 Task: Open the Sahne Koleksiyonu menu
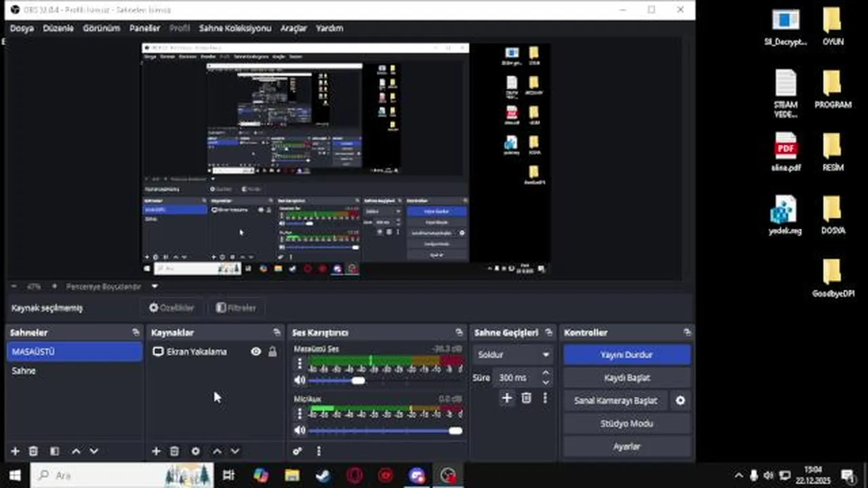[x=235, y=28]
